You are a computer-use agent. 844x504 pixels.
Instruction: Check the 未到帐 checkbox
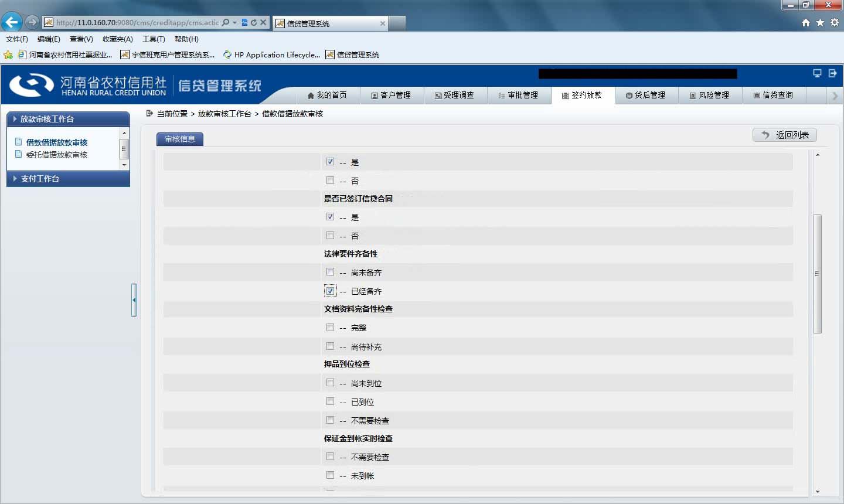[x=331, y=475]
